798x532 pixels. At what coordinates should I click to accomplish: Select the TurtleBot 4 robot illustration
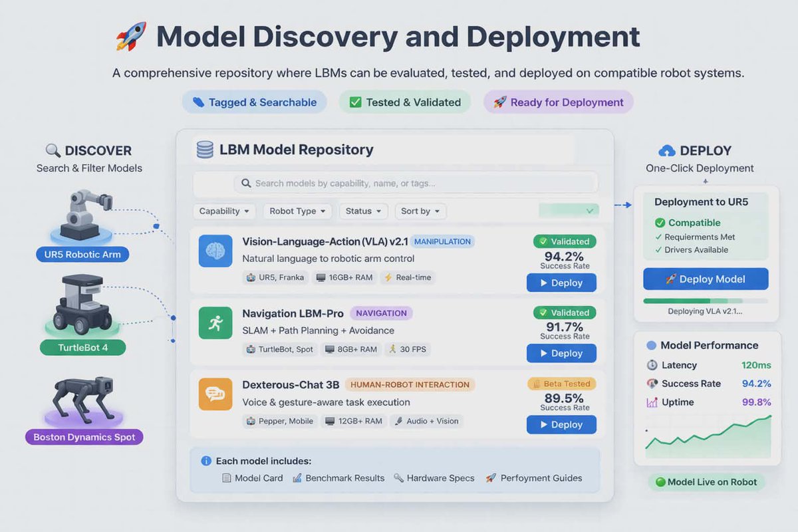click(82, 305)
